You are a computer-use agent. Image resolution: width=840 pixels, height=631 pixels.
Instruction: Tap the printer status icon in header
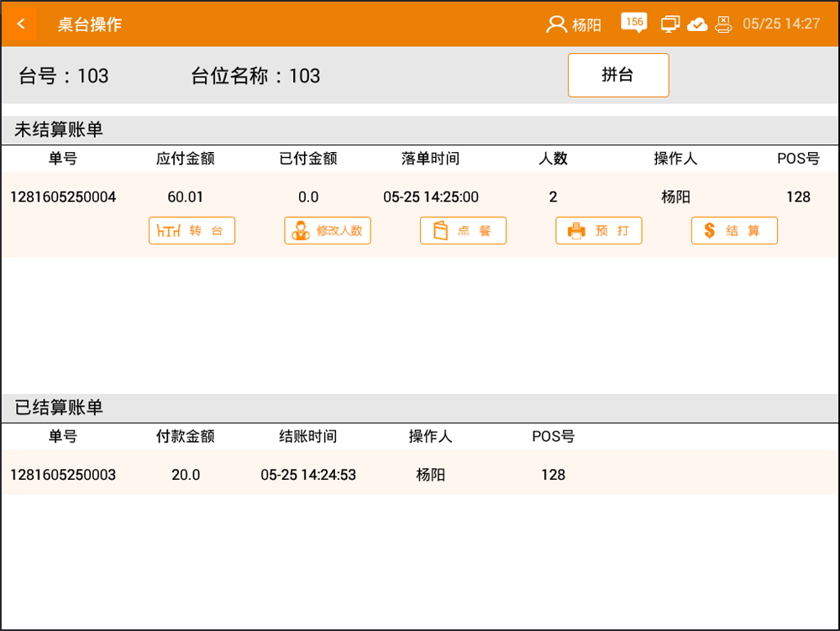pos(723,24)
